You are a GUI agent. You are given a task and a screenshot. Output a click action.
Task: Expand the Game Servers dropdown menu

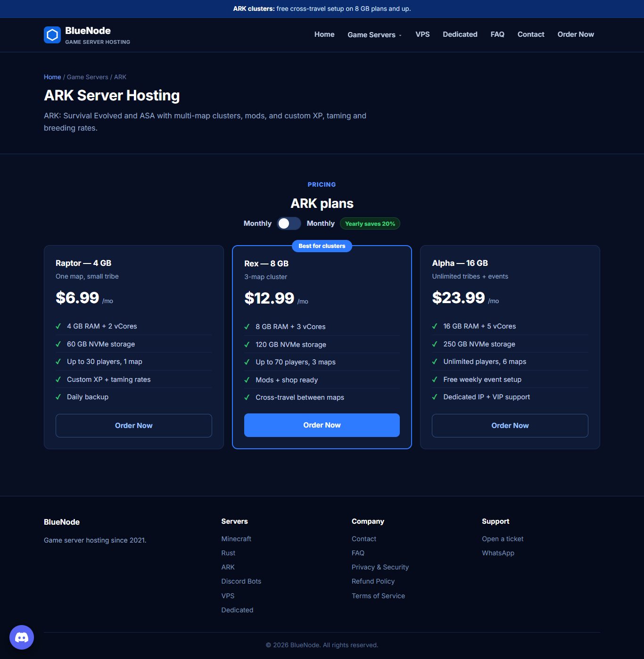click(x=375, y=35)
